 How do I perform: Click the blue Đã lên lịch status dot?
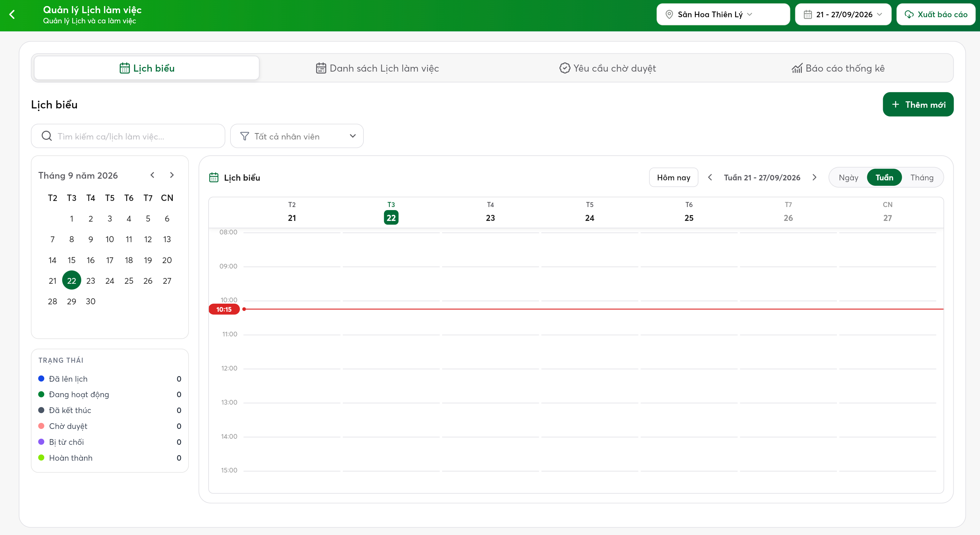click(x=41, y=379)
